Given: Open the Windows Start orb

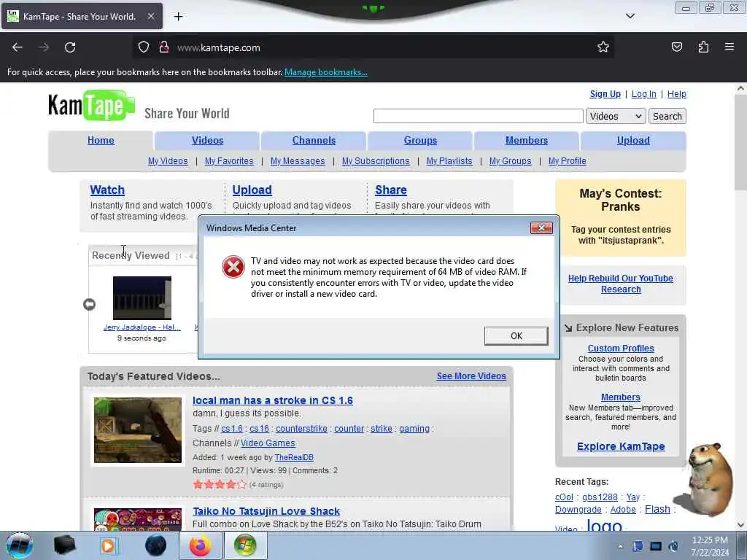Looking at the screenshot, I should click(19, 545).
